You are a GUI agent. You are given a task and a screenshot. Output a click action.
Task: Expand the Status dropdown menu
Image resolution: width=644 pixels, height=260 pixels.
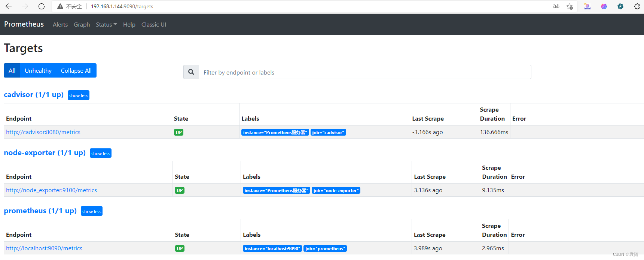pos(106,24)
